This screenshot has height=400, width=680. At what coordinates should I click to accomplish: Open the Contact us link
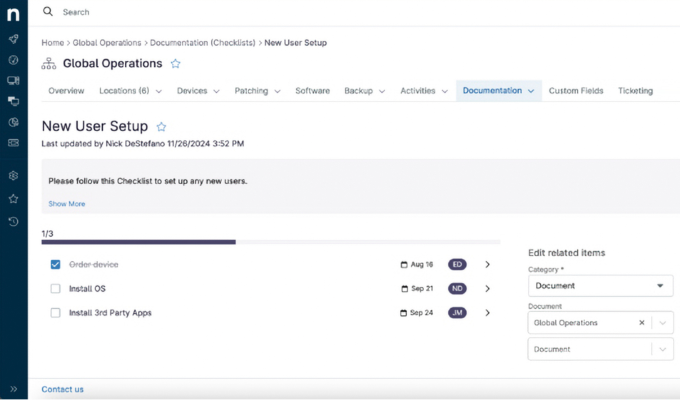(x=62, y=389)
